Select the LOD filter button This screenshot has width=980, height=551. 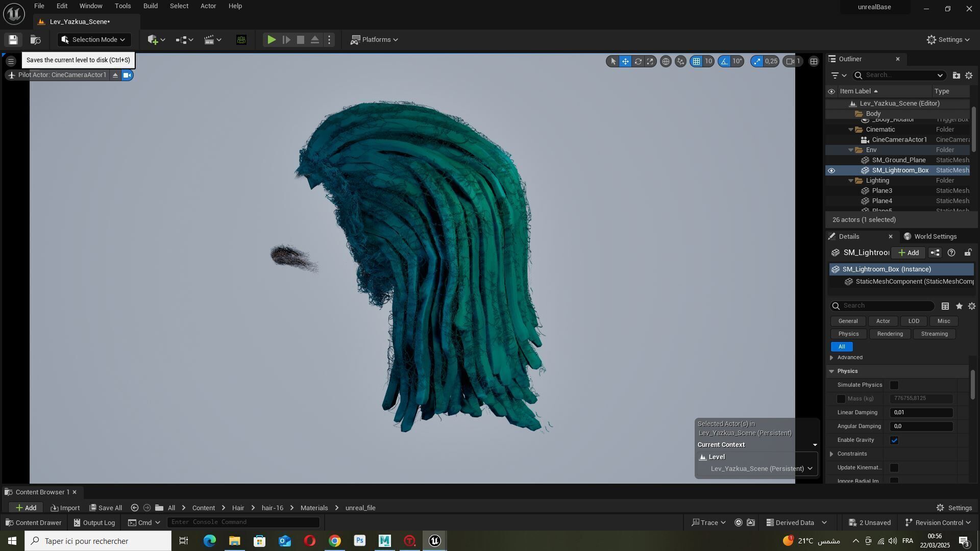[914, 321]
